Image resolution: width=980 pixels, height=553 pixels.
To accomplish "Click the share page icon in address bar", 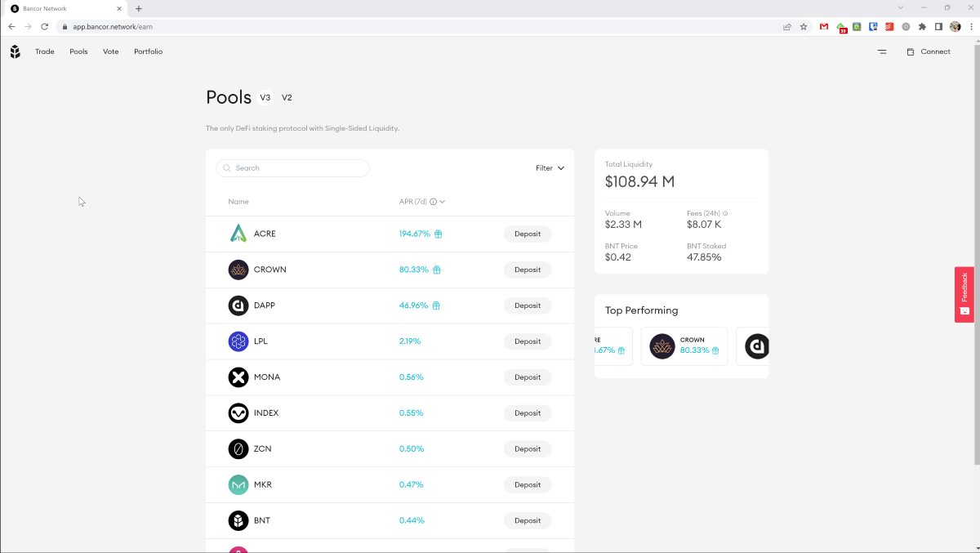I will 787,27.
